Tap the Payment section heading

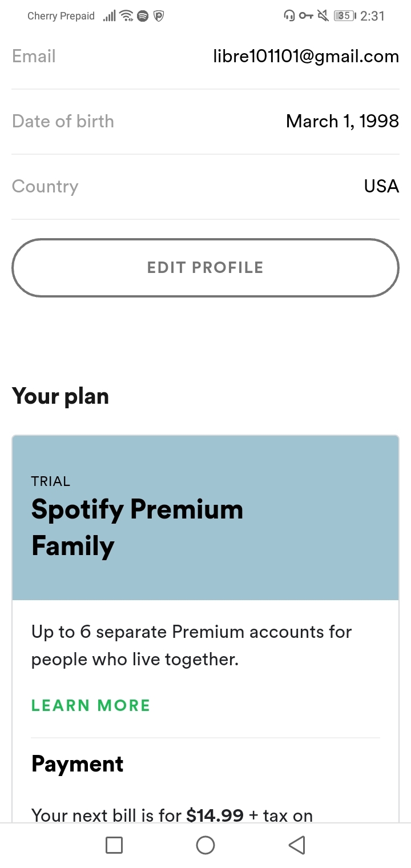pos(78,764)
